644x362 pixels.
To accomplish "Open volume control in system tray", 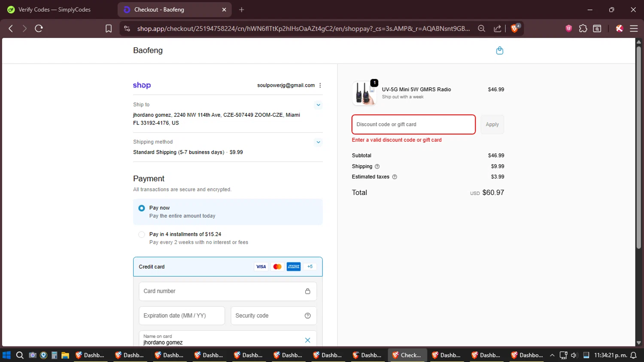I will (574, 355).
